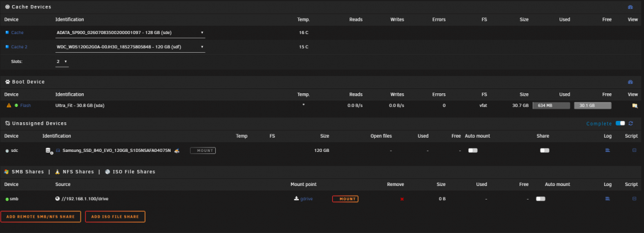Open the Cache Devices dashboard gauge icon

[x=630, y=7]
